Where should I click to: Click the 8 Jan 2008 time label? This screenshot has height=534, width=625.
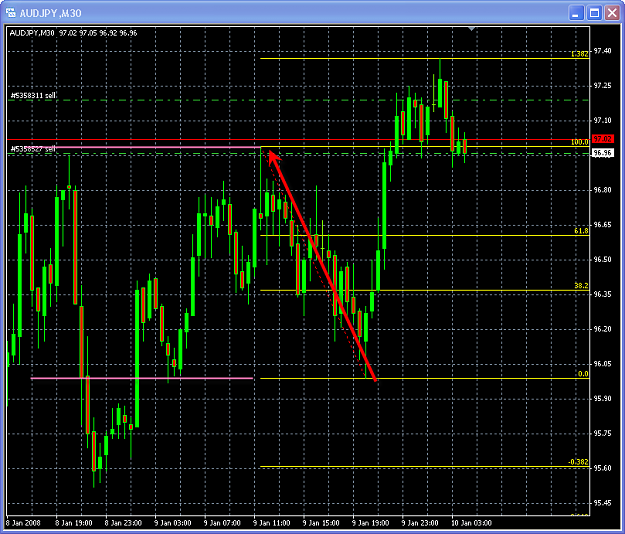pos(23,523)
